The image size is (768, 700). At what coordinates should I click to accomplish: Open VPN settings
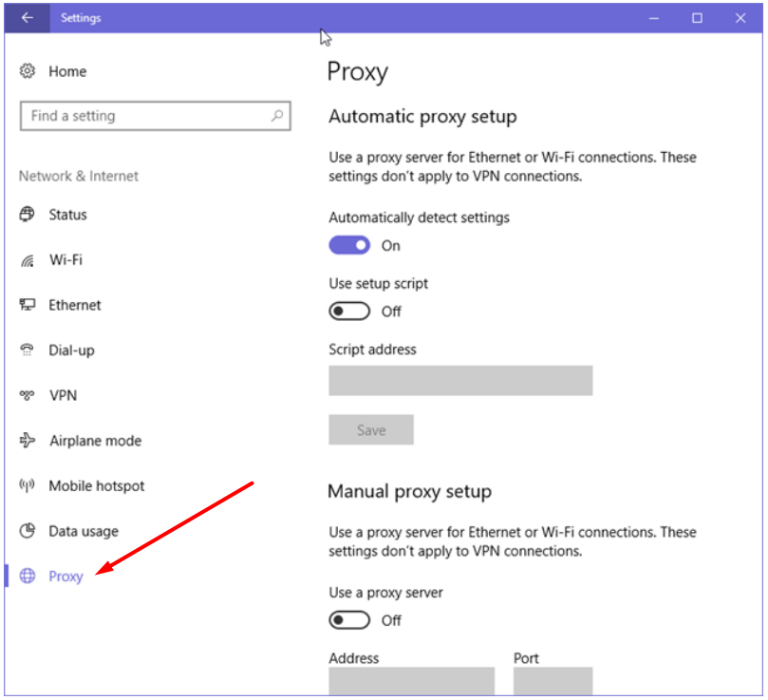coord(64,395)
